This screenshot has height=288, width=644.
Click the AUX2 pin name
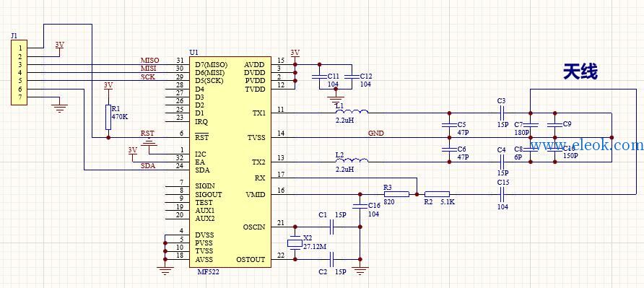point(204,218)
